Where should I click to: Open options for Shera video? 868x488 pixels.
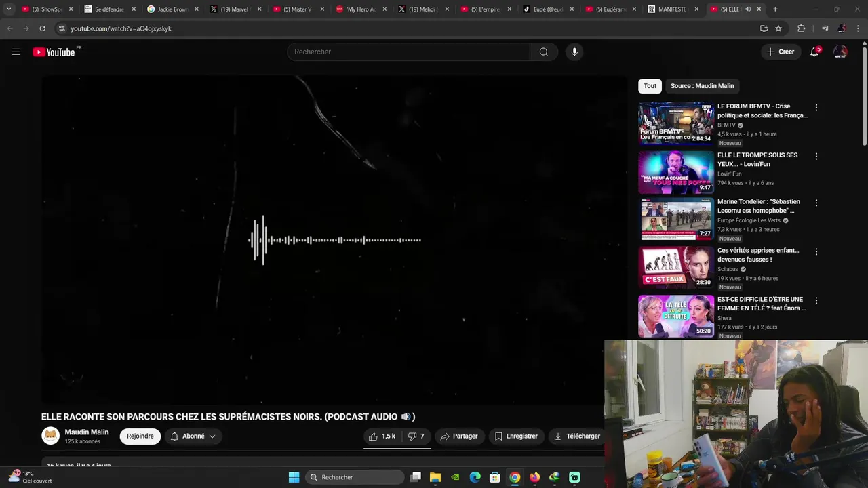(816, 300)
